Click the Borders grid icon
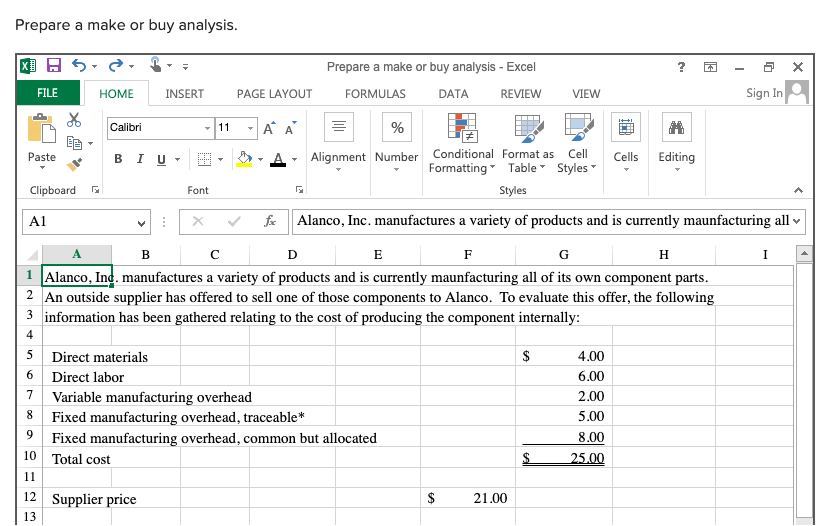The width and height of the screenshot is (822, 526). [x=204, y=159]
